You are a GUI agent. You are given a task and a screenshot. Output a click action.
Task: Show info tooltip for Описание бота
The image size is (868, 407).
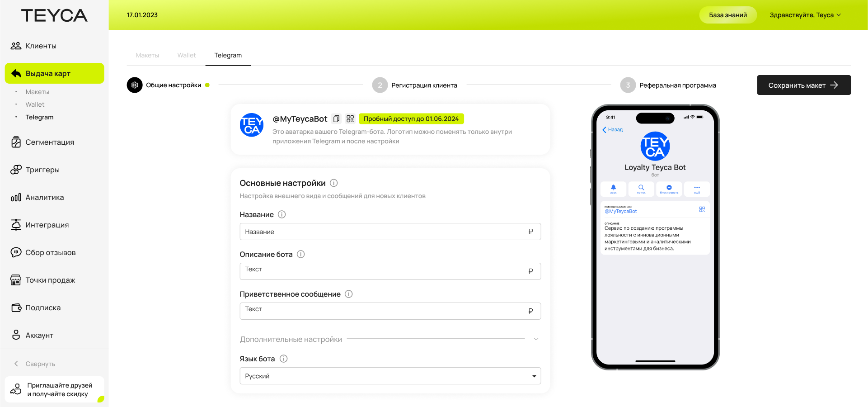click(301, 254)
